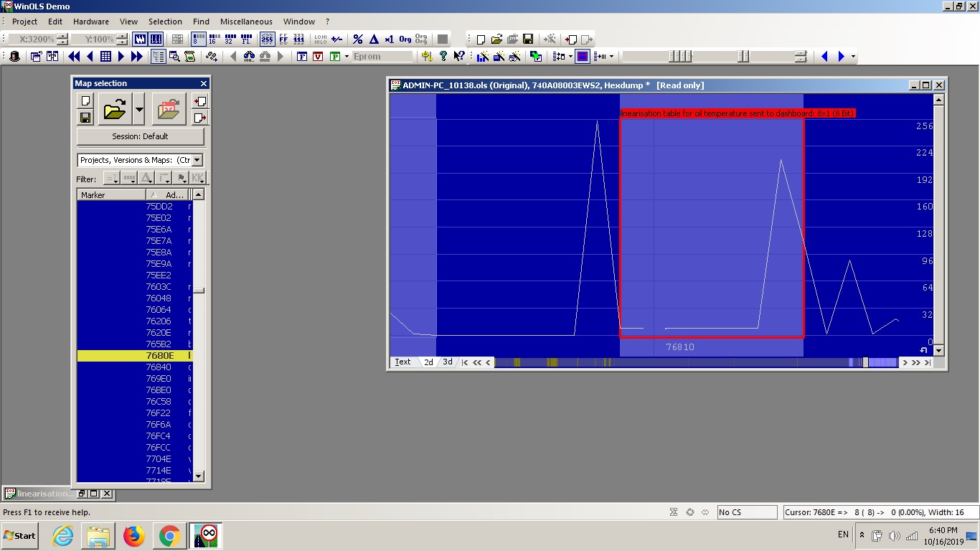Viewport: 980px width, 551px height.
Task: Open dropdown arrow next to green P icon
Action: tap(347, 56)
